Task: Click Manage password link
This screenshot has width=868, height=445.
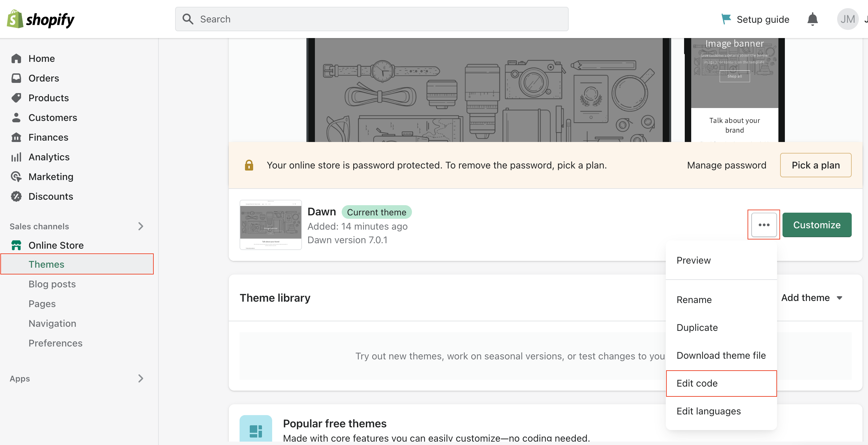Action: (x=727, y=165)
